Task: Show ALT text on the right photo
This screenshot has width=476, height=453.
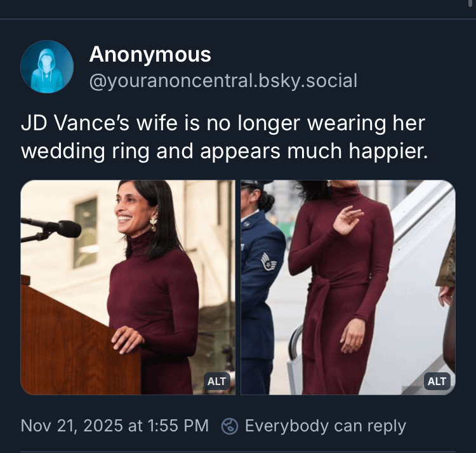Action: coord(437,381)
